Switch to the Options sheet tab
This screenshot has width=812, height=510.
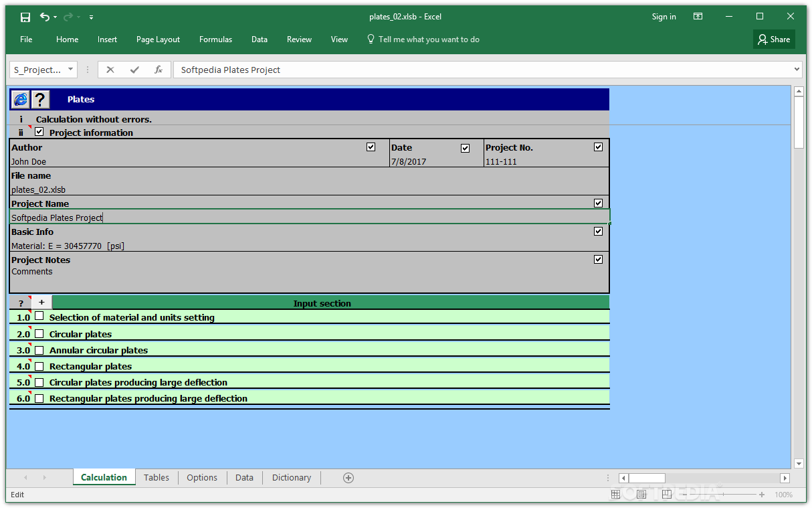tap(202, 477)
